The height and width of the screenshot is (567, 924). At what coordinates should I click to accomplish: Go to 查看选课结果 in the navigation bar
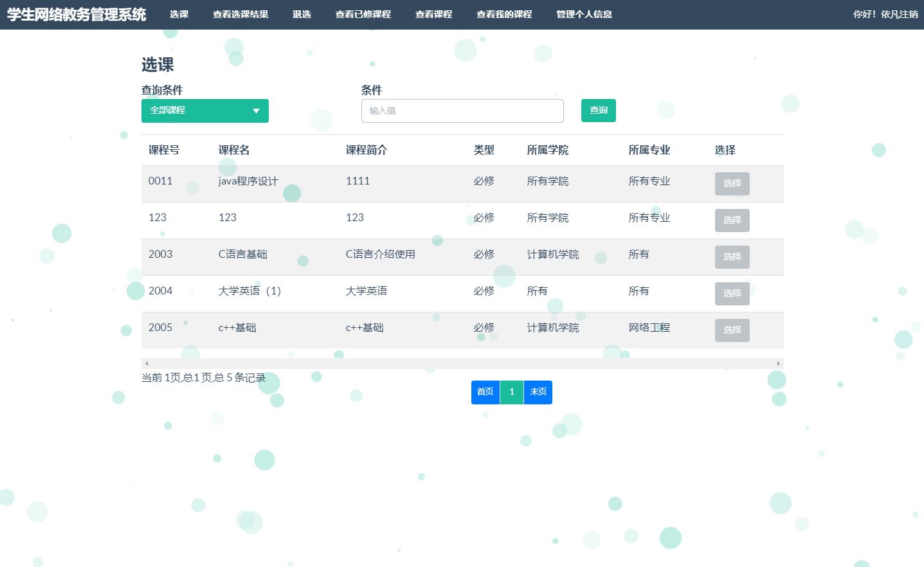(x=240, y=14)
